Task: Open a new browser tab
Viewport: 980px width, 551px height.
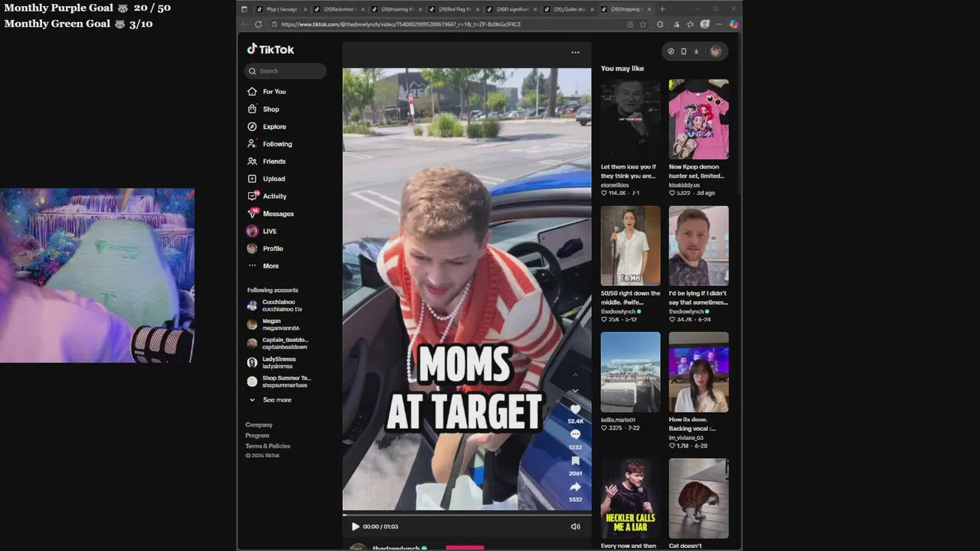Action: 662,9
